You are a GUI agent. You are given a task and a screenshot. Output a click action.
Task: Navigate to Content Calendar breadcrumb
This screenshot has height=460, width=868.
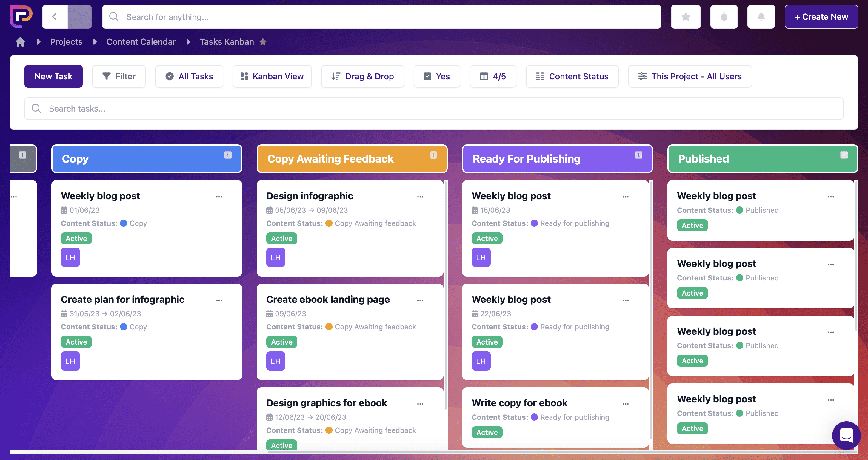click(x=141, y=42)
